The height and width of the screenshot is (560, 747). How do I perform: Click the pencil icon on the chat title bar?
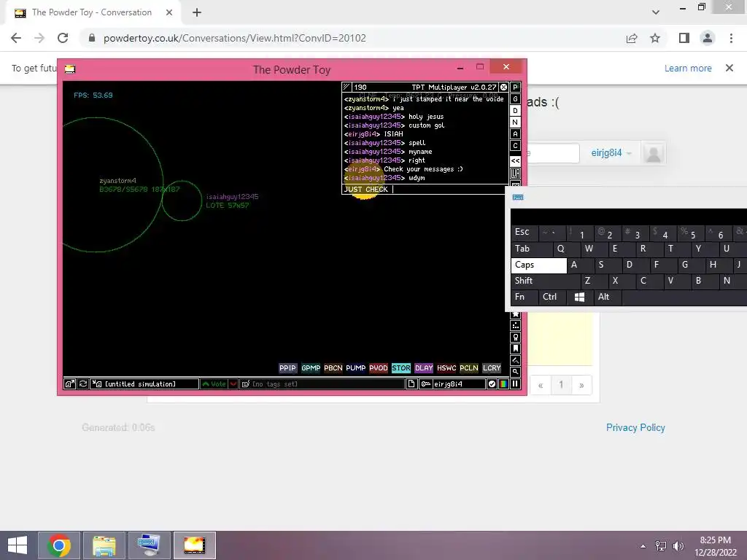click(347, 87)
